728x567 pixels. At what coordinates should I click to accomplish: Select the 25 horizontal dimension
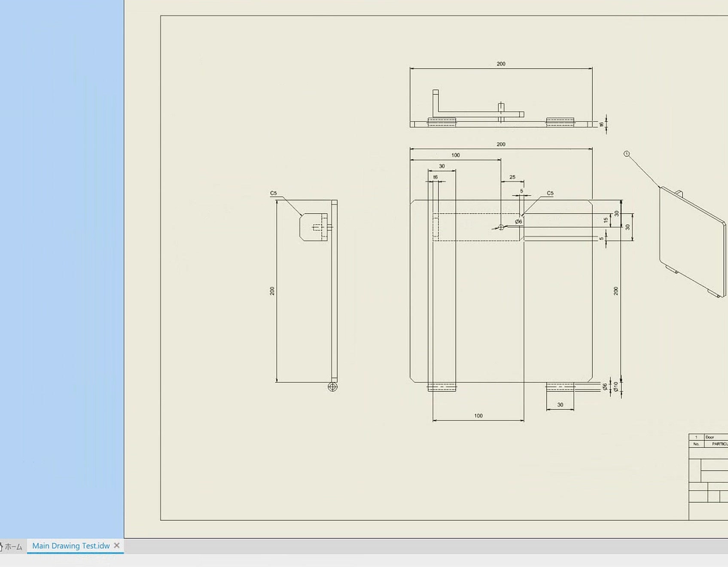click(x=512, y=177)
